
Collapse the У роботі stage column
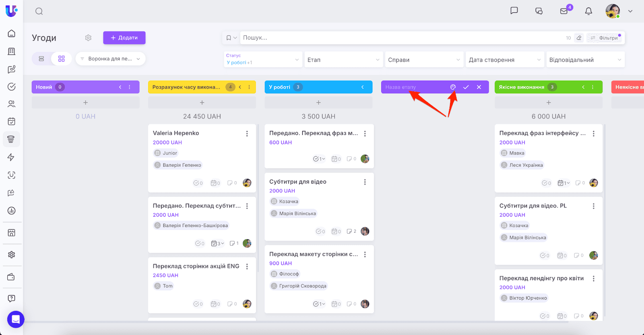(363, 87)
